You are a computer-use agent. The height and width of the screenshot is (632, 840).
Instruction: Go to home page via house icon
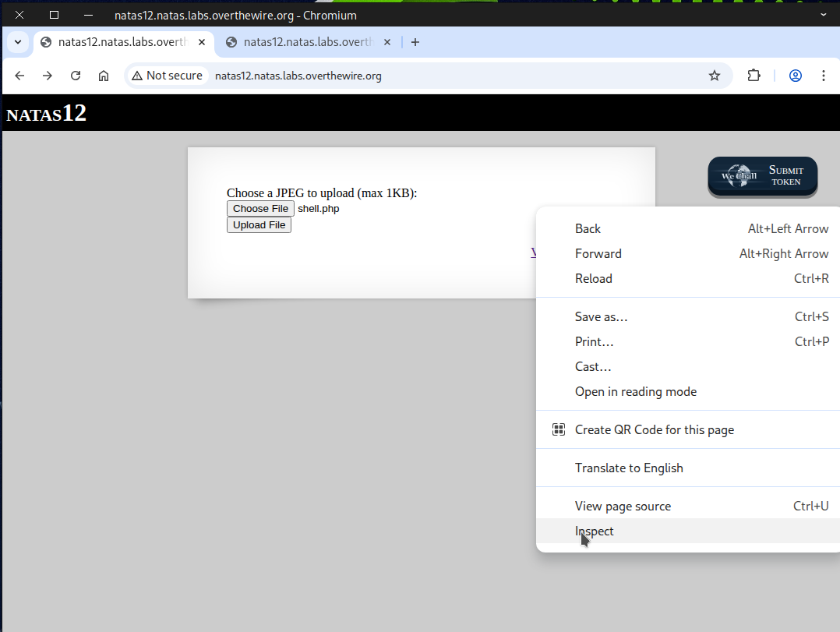click(104, 76)
